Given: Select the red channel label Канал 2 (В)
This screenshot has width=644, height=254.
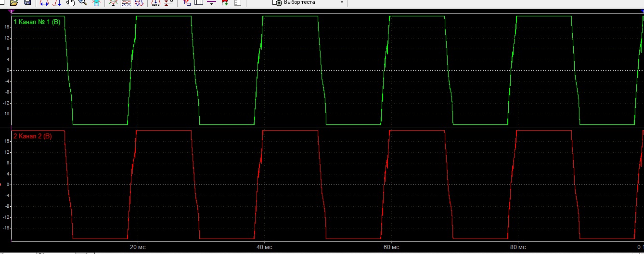Looking at the screenshot, I should coord(33,136).
